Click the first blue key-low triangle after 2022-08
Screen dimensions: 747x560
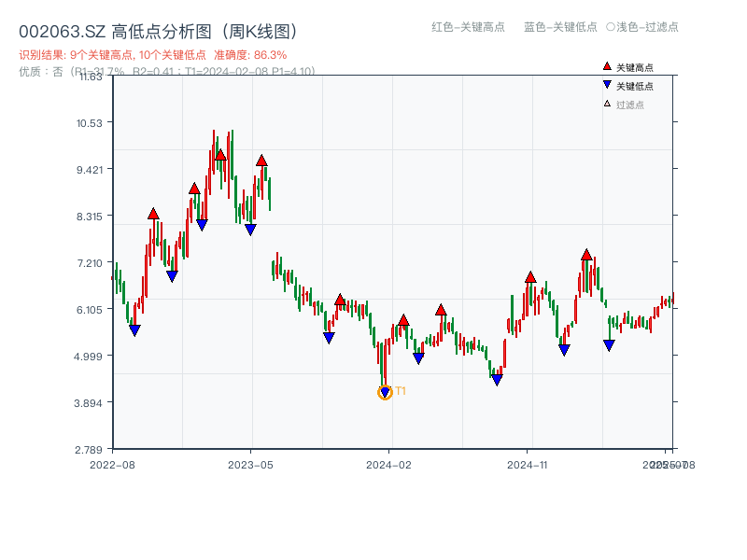click(x=134, y=330)
